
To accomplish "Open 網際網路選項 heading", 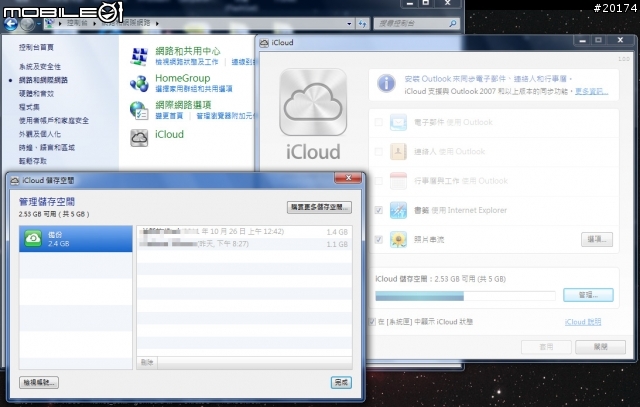I will click(183, 105).
